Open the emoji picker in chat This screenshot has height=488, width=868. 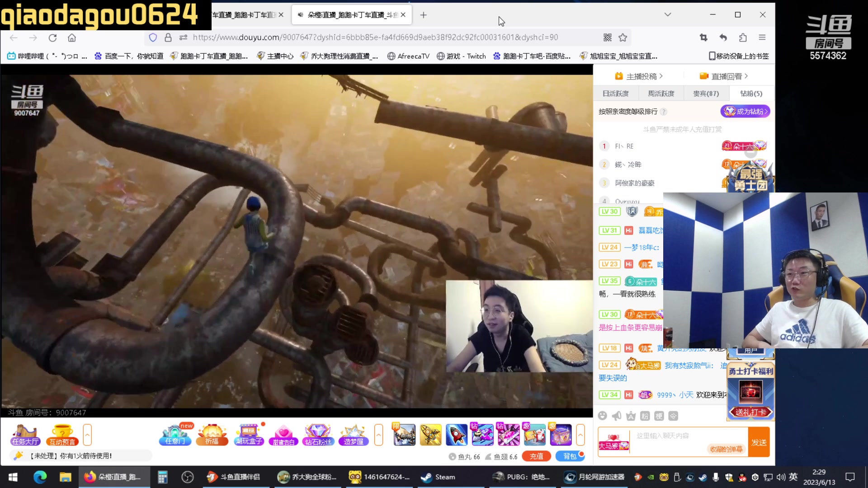click(602, 416)
